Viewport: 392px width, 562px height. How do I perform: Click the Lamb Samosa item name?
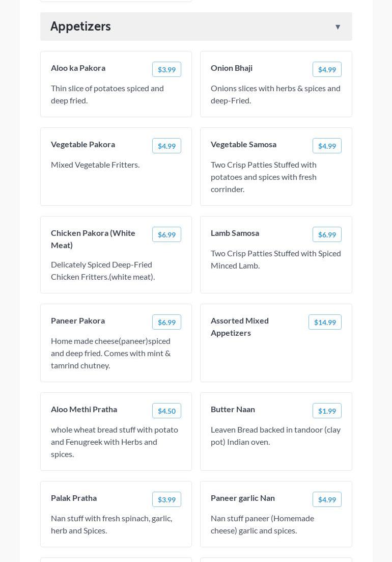click(x=235, y=233)
